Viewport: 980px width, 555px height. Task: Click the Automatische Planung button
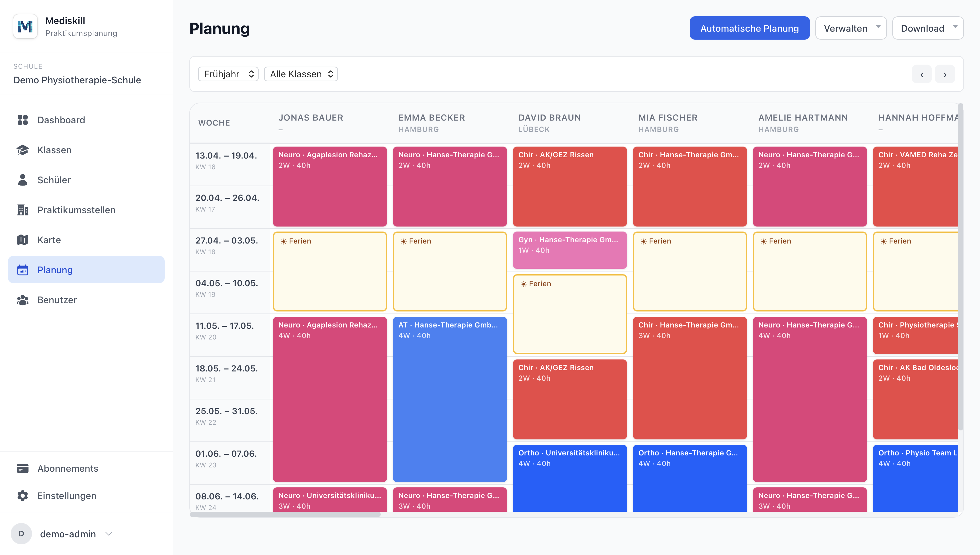(x=749, y=28)
